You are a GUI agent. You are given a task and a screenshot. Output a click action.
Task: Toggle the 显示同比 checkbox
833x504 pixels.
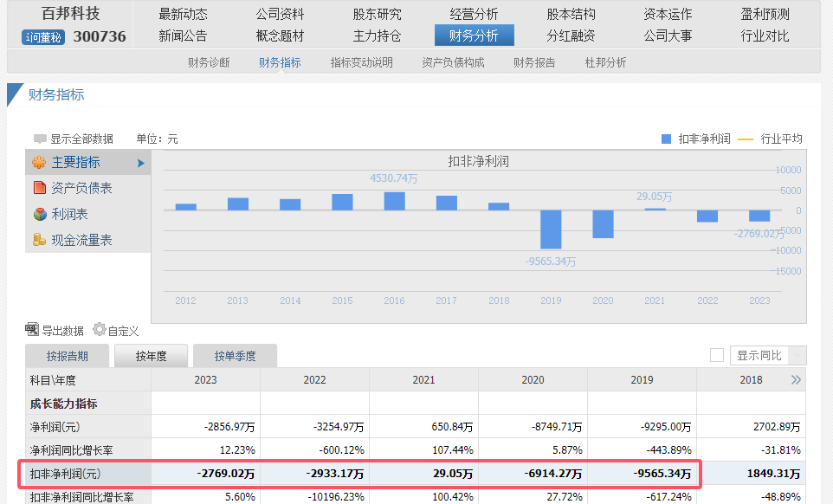(x=716, y=355)
